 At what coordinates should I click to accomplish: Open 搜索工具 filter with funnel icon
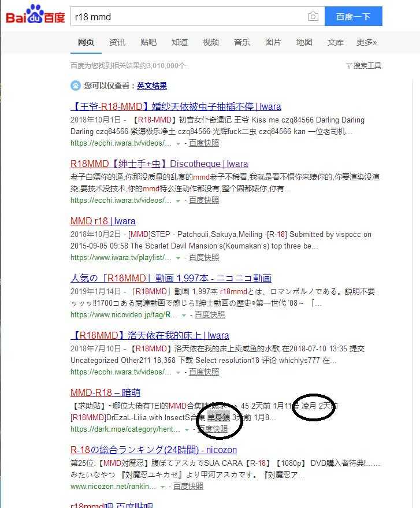point(363,66)
